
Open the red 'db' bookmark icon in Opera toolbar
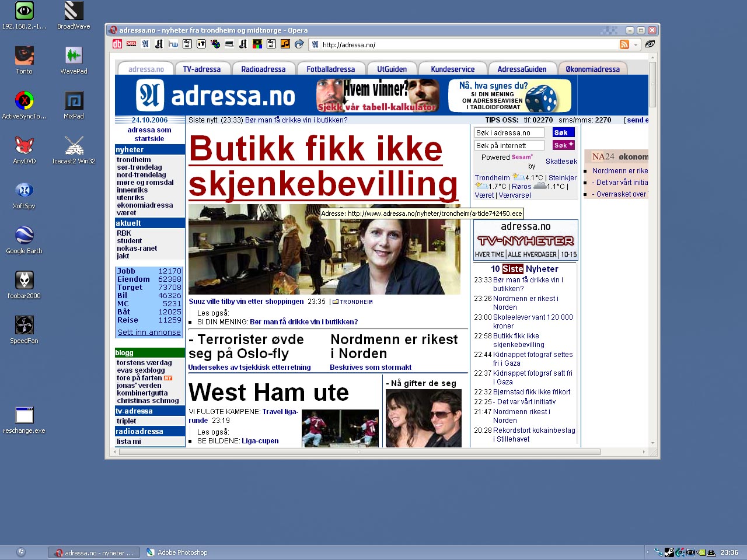117,44
